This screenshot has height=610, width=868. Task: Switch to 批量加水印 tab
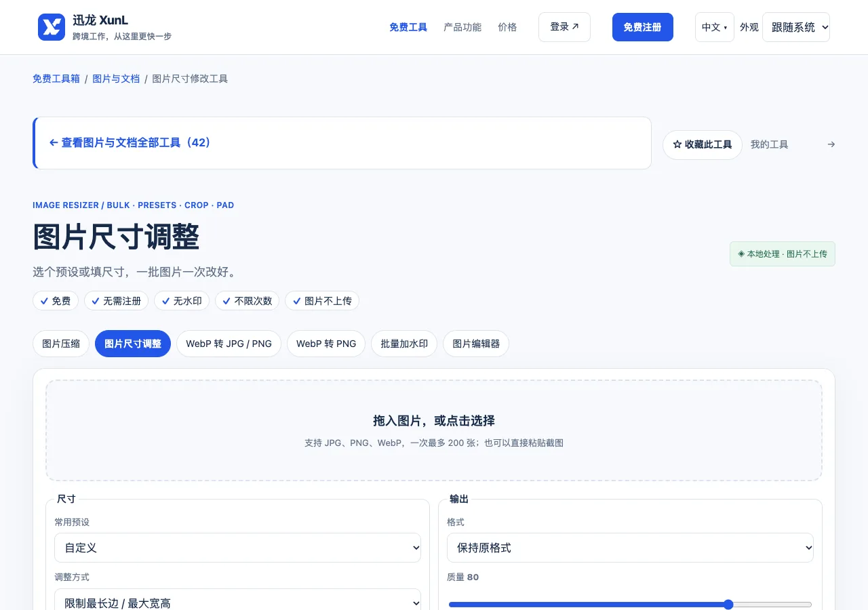(404, 344)
